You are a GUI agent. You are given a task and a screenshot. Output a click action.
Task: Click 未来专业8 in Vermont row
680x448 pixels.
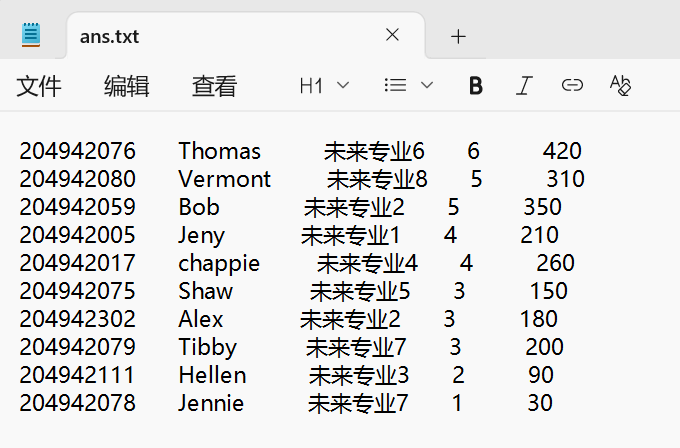pyautogui.click(x=377, y=179)
